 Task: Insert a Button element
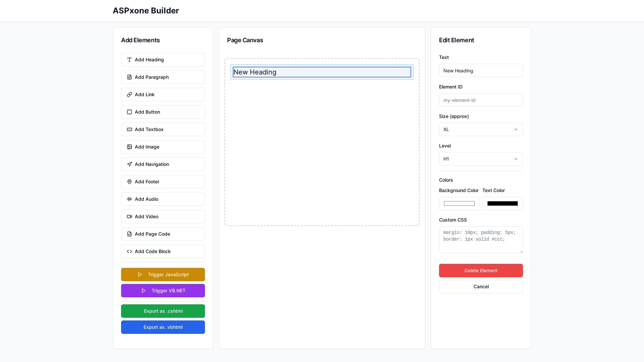pyautogui.click(x=163, y=112)
